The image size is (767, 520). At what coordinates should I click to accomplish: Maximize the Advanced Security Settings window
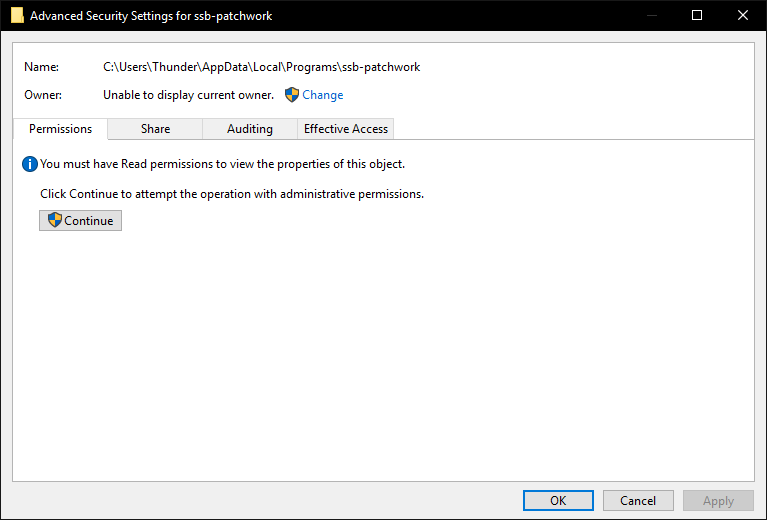pos(697,15)
